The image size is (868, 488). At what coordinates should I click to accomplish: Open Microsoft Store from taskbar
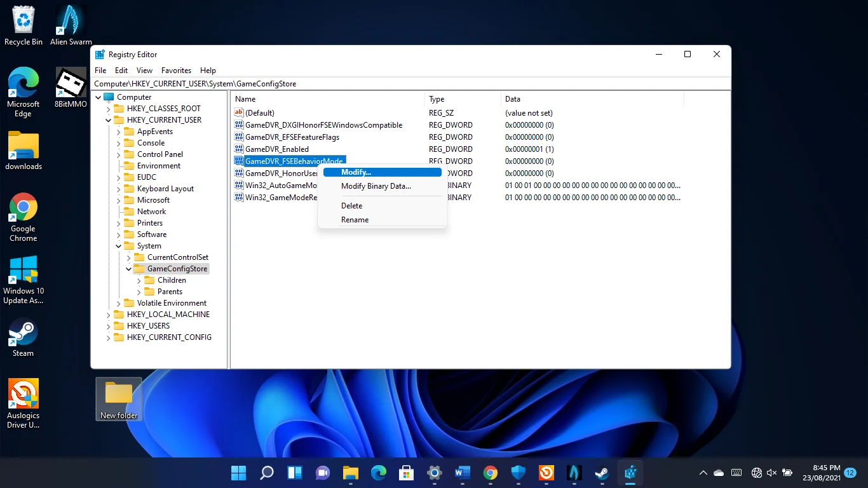tap(407, 473)
